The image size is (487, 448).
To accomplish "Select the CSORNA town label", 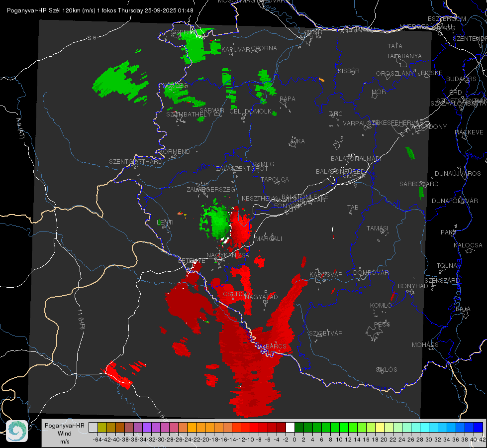I will 264,48.
